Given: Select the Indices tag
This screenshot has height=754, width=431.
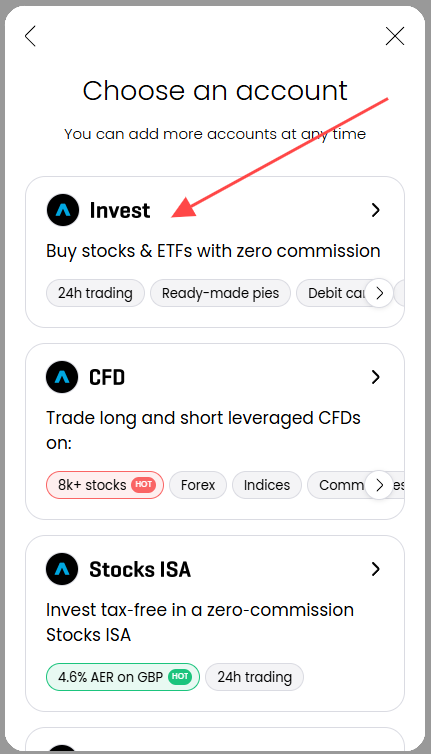Looking at the screenshot, I should 267,485.
